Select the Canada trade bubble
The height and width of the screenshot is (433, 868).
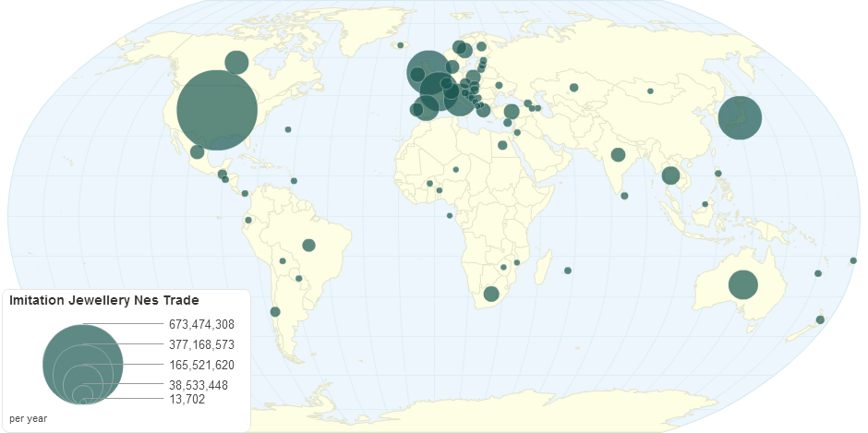pos(236,62)
